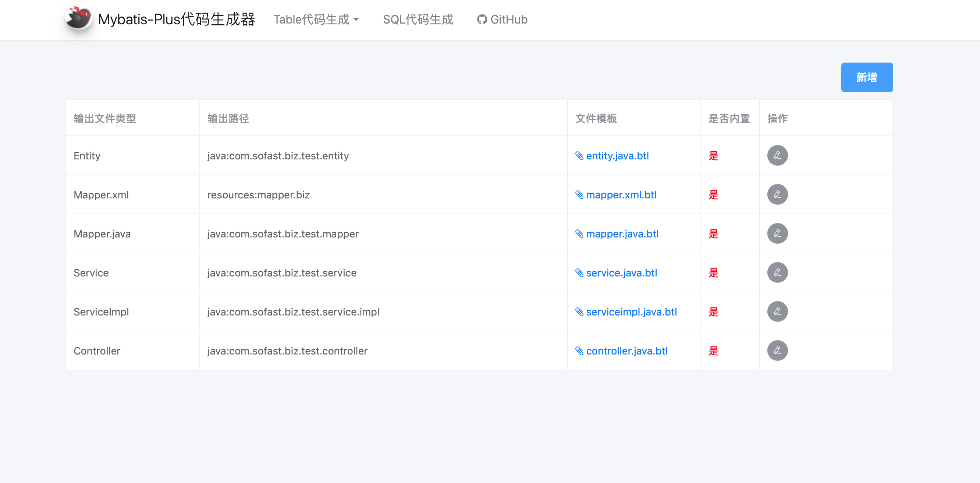Viewport: 980px width, 483px height.
Task: Click the blue 新增 button
Action: click(x=867, y=77)
